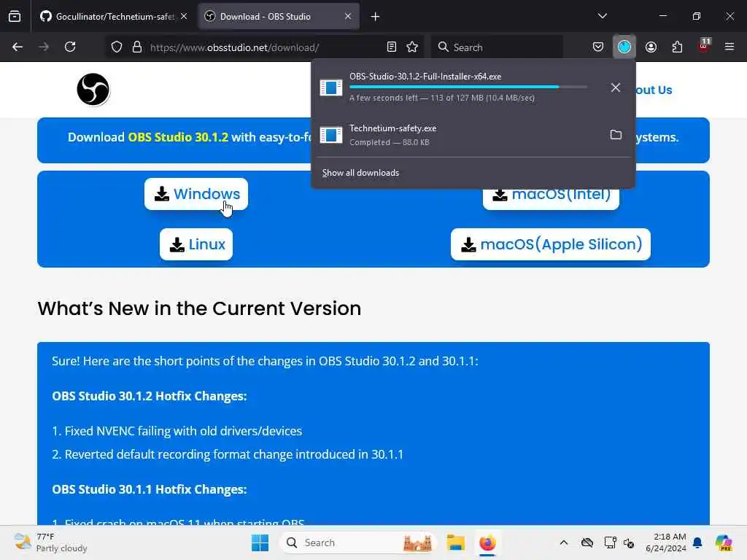Open the clock showing 2:18 AM
Viewport: 747px width, 560px height.
pyautogui.click(x=665, y=542)
